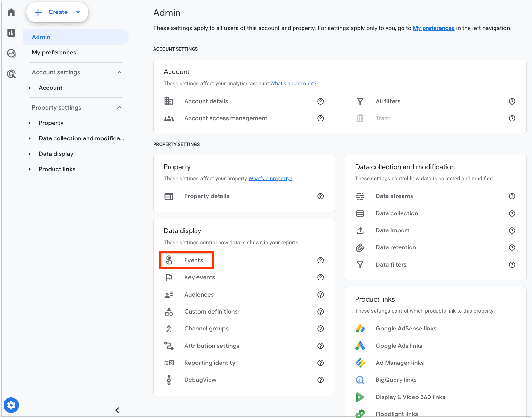Open the Reports bar chart icon

(x=11, y=33)
